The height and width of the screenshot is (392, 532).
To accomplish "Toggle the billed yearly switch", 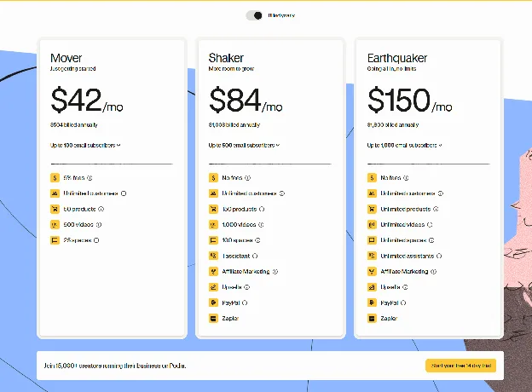I will click(x=254, y=15).
